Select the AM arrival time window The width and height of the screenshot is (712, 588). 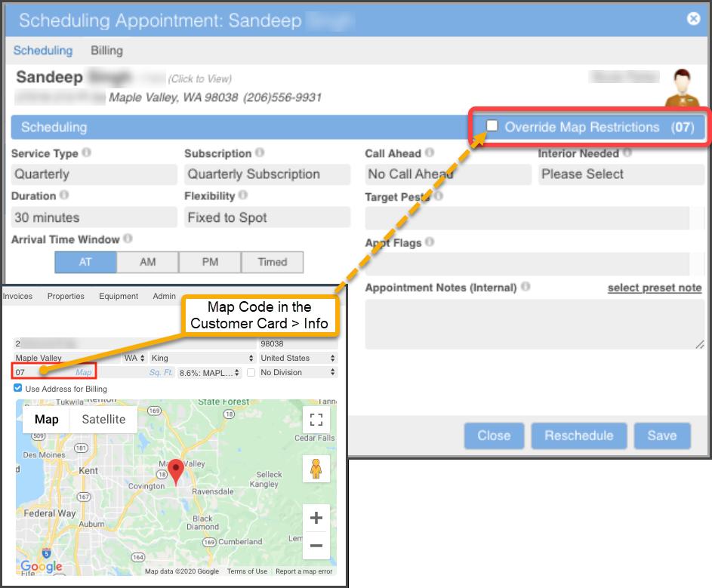coord(148,263)
